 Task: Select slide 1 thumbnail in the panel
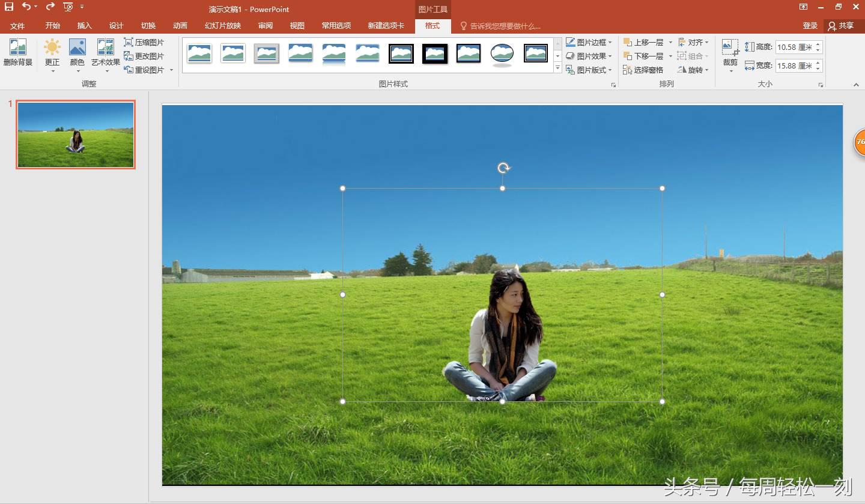(x=76, y=135)
